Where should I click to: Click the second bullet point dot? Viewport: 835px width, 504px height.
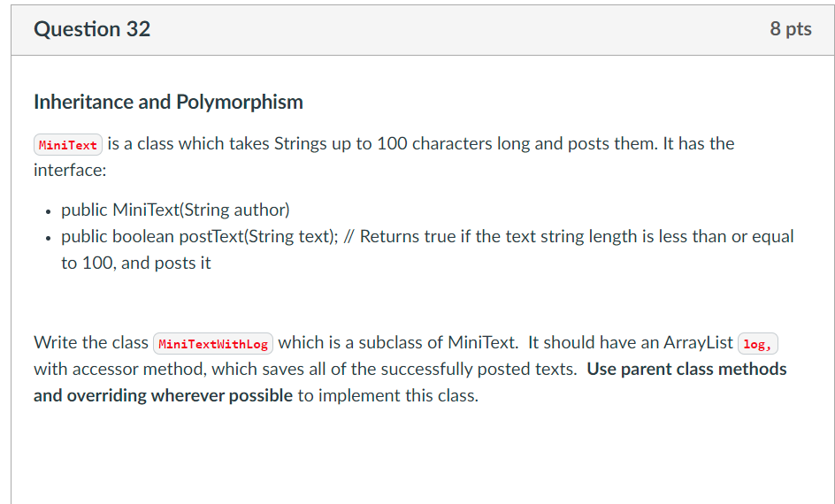(47, 237)
